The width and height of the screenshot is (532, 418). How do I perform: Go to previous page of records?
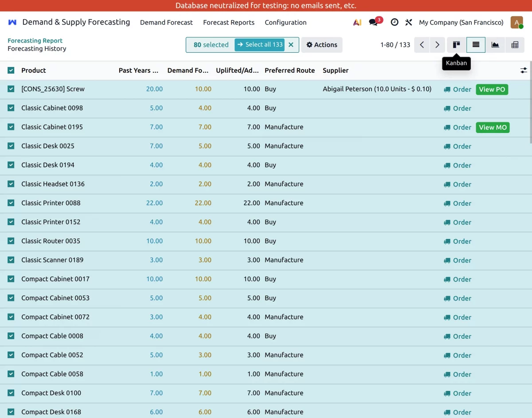click(422, 45)
